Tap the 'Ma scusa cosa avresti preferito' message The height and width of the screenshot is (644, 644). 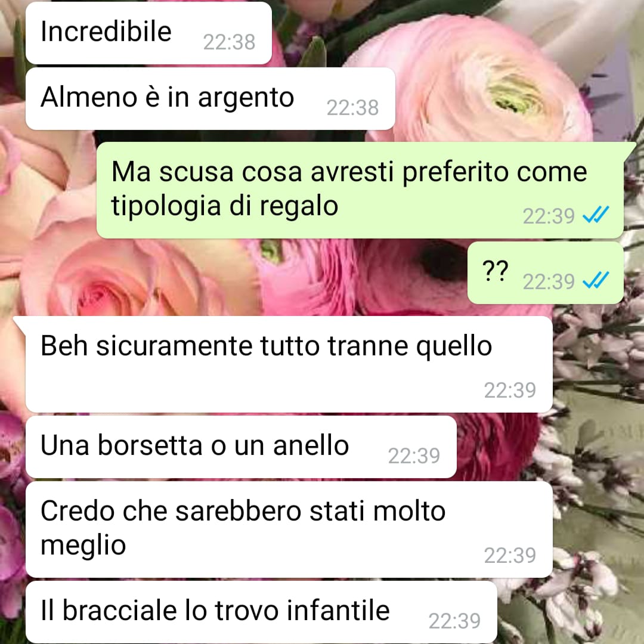click(x=360, y=190)
